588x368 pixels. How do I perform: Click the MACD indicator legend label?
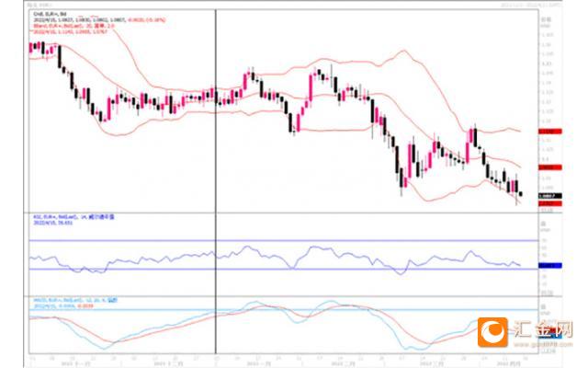tap(75, 301)
